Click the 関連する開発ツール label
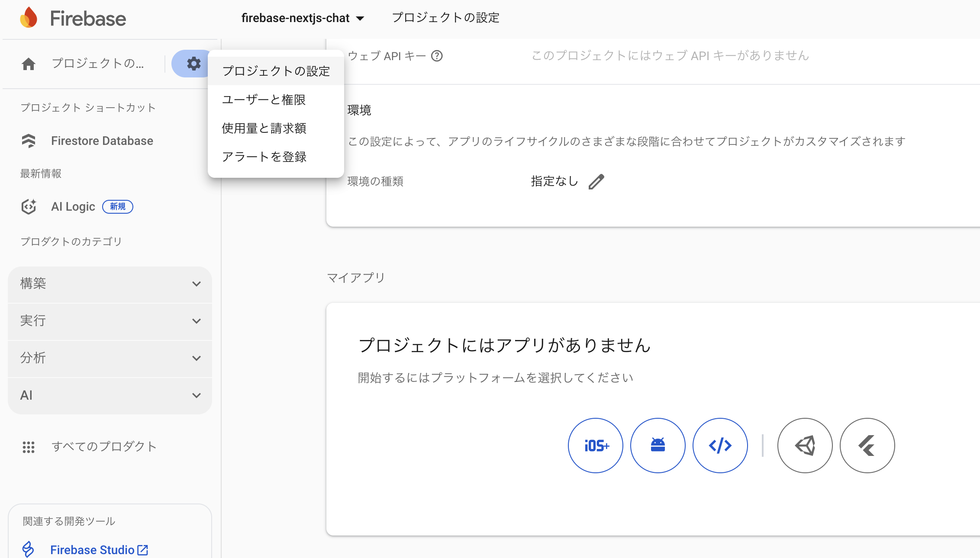 point(69,521)
